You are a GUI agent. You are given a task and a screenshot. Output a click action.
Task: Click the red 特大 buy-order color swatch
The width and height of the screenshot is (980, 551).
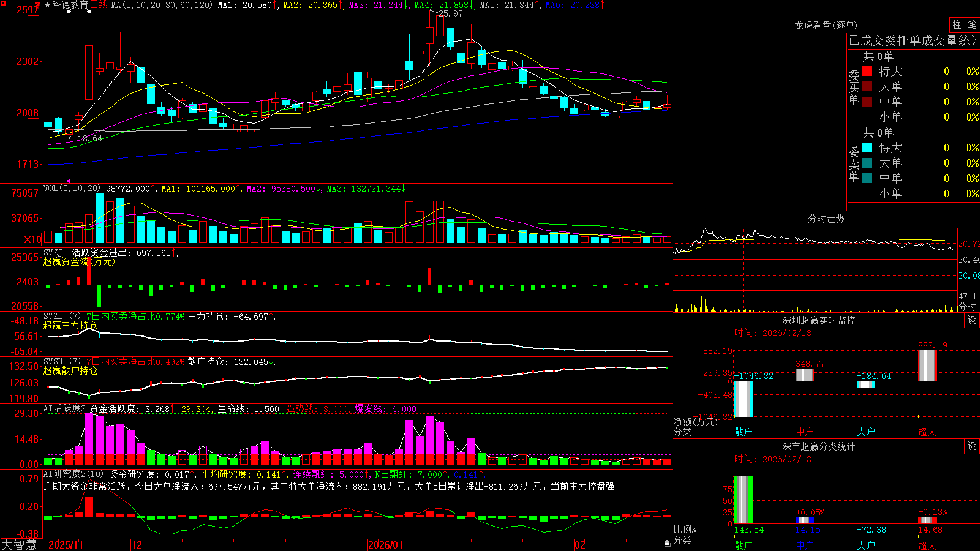[x=867, y=71]
